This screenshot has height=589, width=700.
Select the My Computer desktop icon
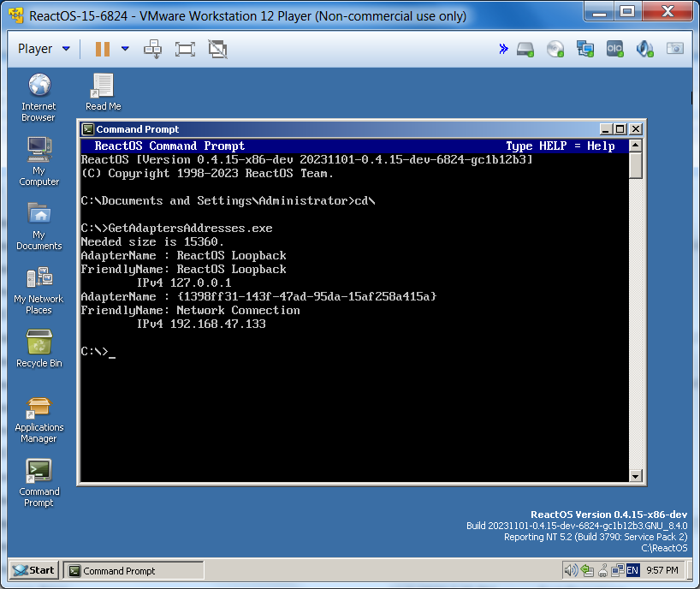pos(39,162)
